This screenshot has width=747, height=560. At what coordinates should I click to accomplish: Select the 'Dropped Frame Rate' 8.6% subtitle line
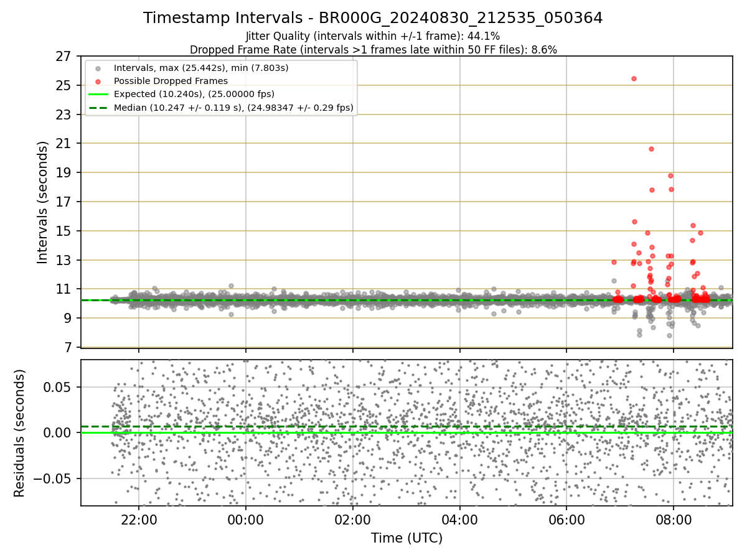(373, 49)
